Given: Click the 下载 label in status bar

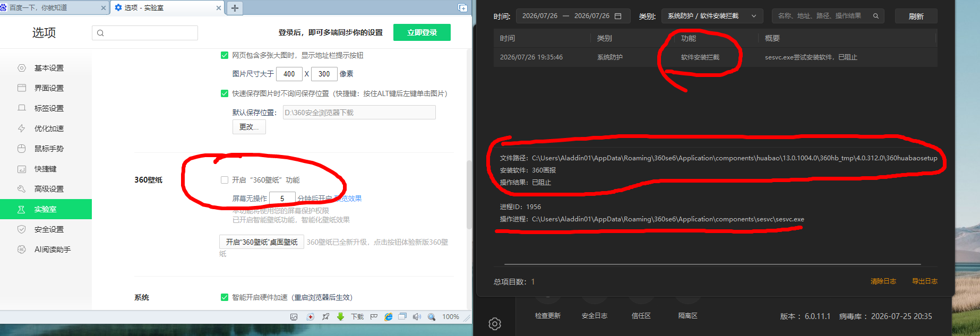Looking at the screenshot, I should pos(357,317).
